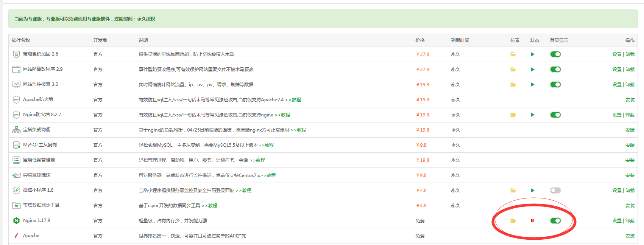
Task: Click the Apache防火墙 WAF shield icon
Action: pos(16,99)
